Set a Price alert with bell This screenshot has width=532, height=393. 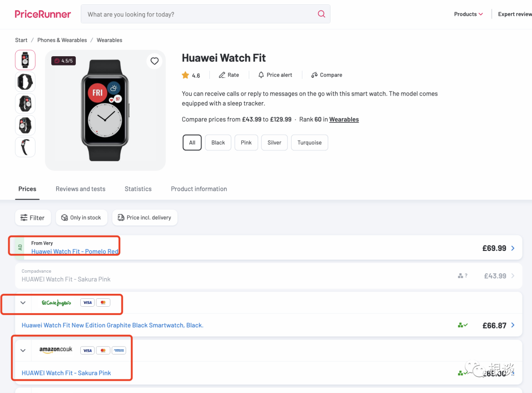coord(261,75)
